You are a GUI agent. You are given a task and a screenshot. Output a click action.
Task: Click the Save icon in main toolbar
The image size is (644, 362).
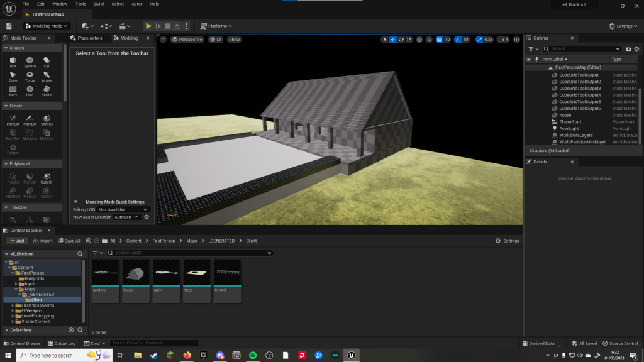pyautogui.click(x=8, y=26)
